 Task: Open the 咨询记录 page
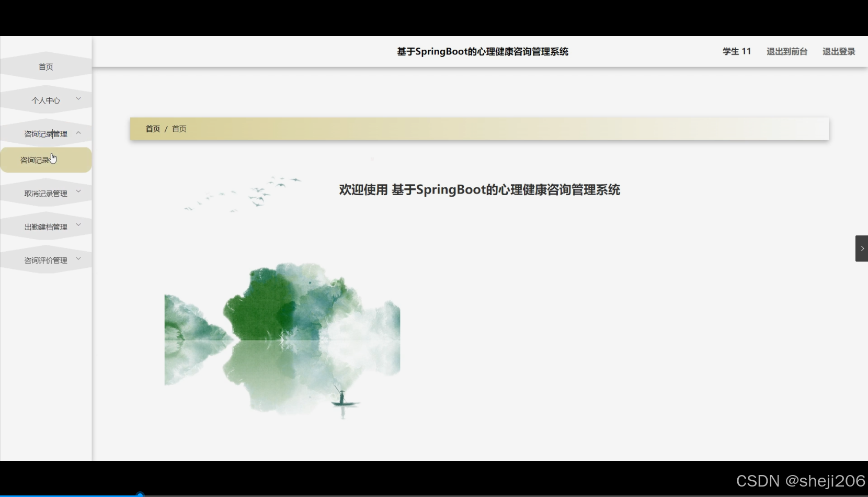coord(36,160)
